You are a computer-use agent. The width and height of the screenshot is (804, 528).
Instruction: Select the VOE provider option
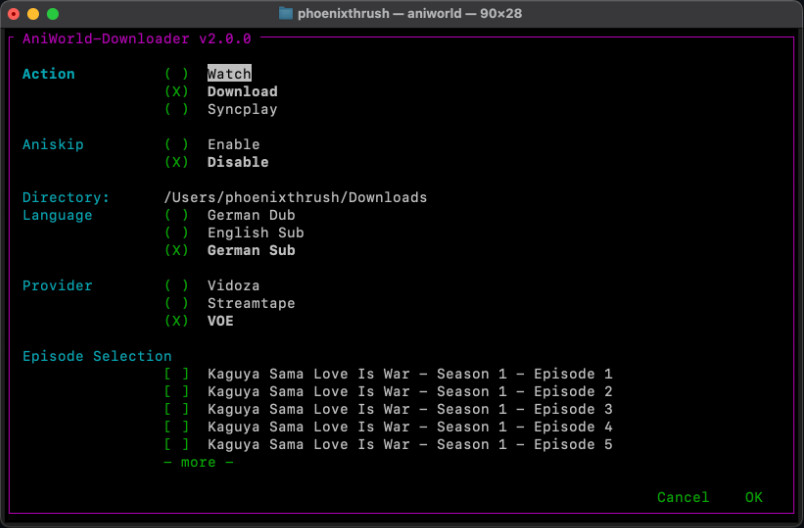pyautogui.click(x=220, y=321)
